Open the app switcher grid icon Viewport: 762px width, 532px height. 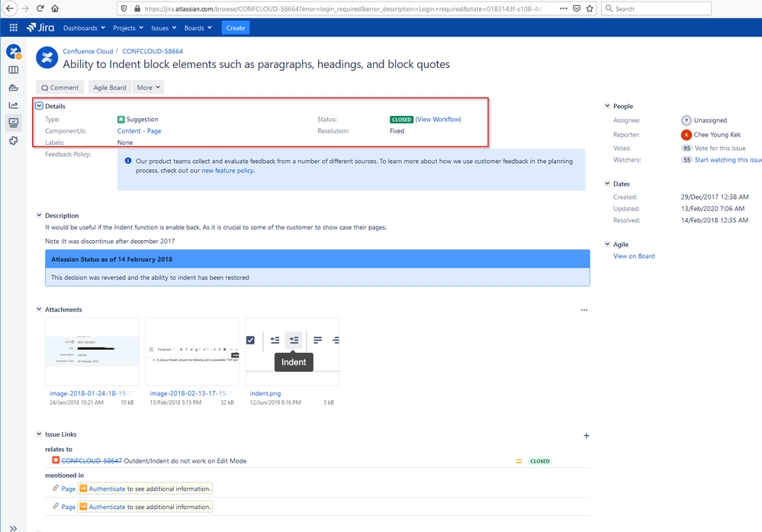coord(14,27)
